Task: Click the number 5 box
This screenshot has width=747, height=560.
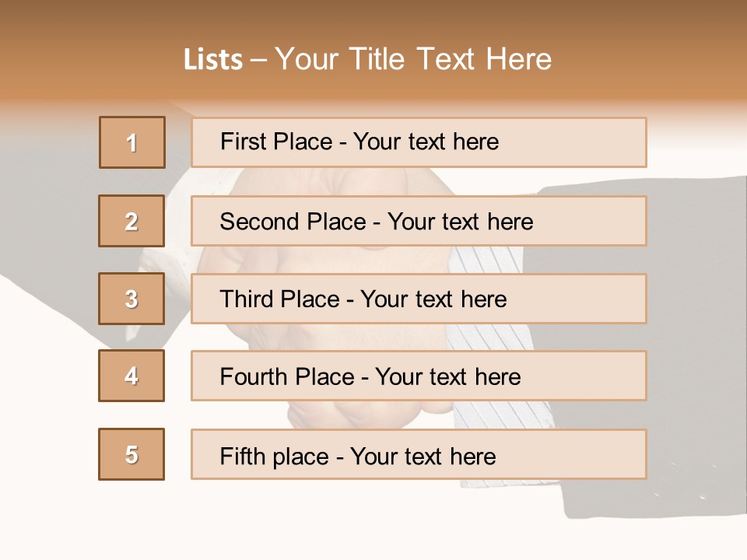Action: [132, 454]
